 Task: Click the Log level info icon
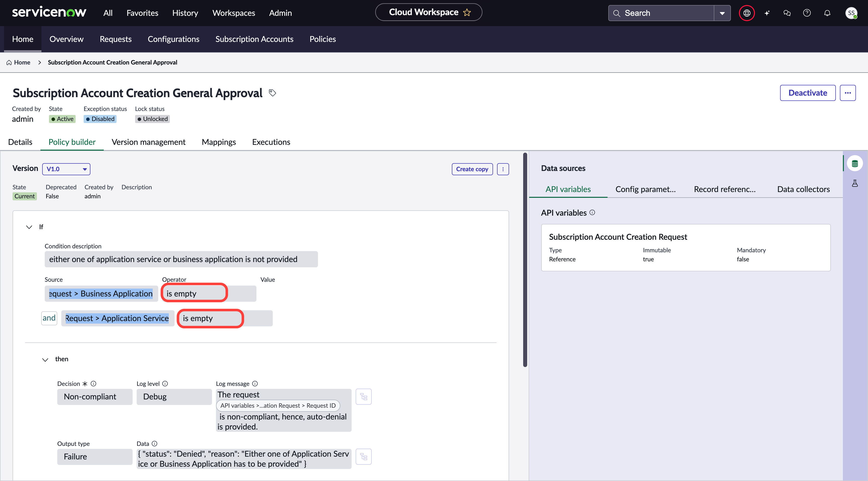pos(165,384)
